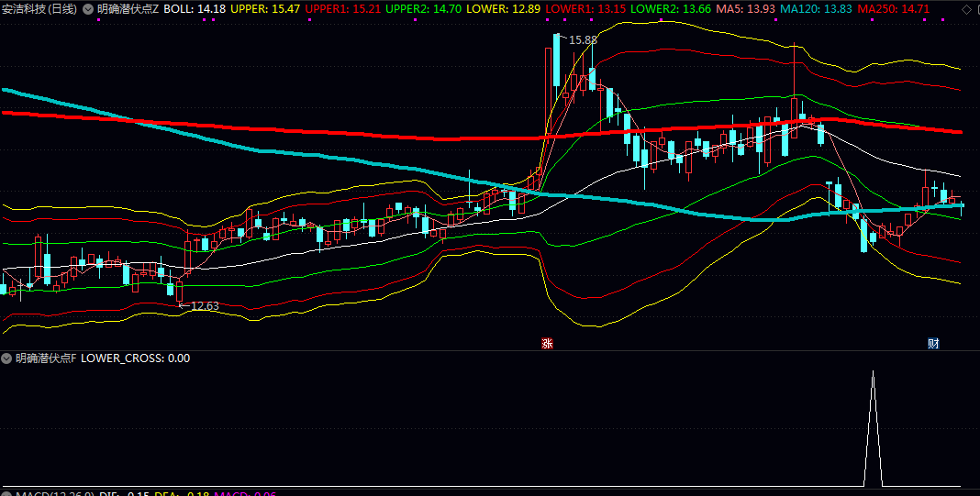
Task: Click the red MA250 14.71 legend label
Action: click(x=893, y=9)
